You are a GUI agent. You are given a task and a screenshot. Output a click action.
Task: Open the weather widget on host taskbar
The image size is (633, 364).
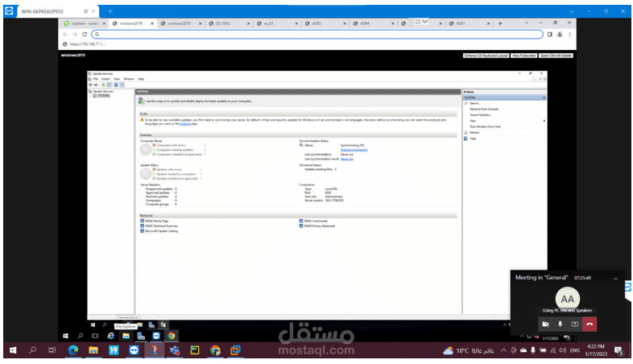[x=469, y=350]
